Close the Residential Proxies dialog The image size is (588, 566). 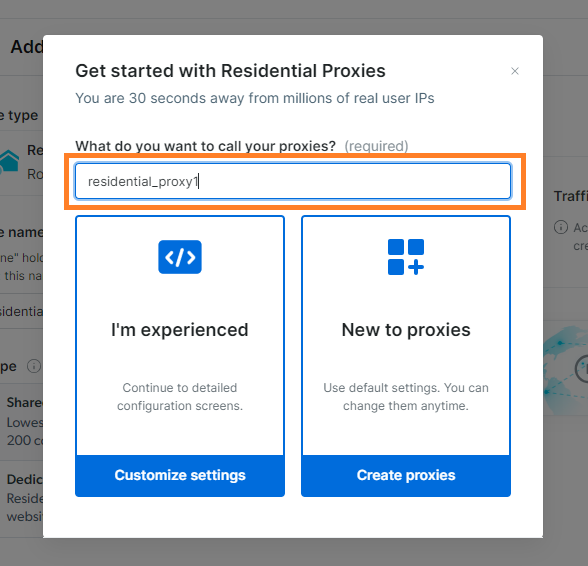(515, 71)
